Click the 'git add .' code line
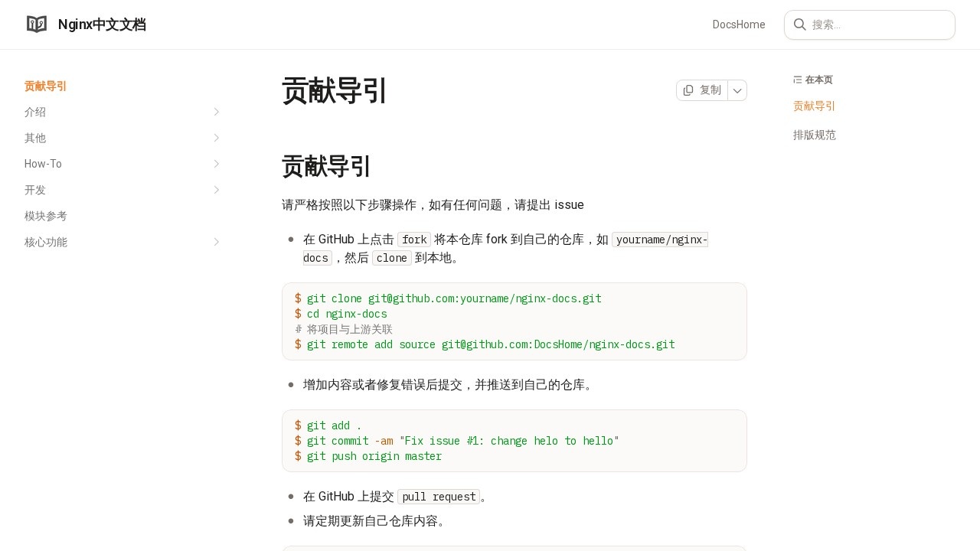 click(x=328, y=425)
